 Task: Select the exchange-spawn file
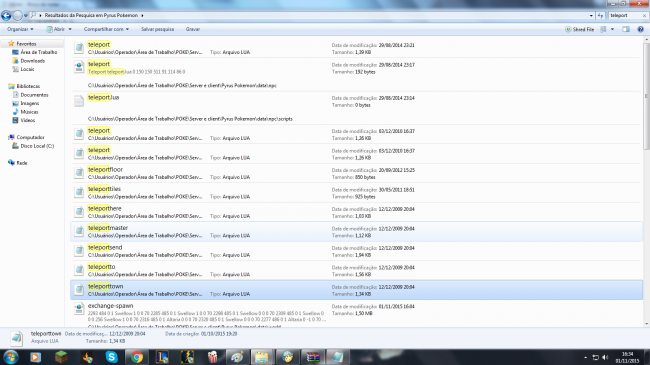click(x=356, y=314)
